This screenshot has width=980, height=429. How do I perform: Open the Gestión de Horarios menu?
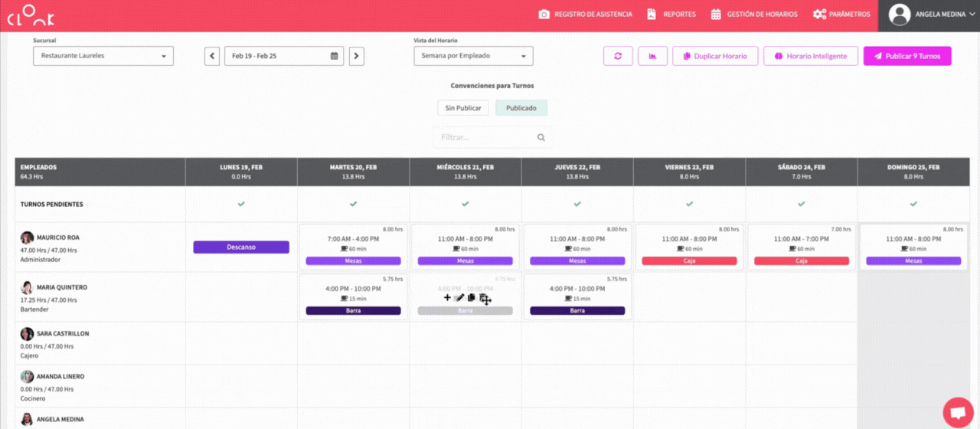tap(754, 15)
